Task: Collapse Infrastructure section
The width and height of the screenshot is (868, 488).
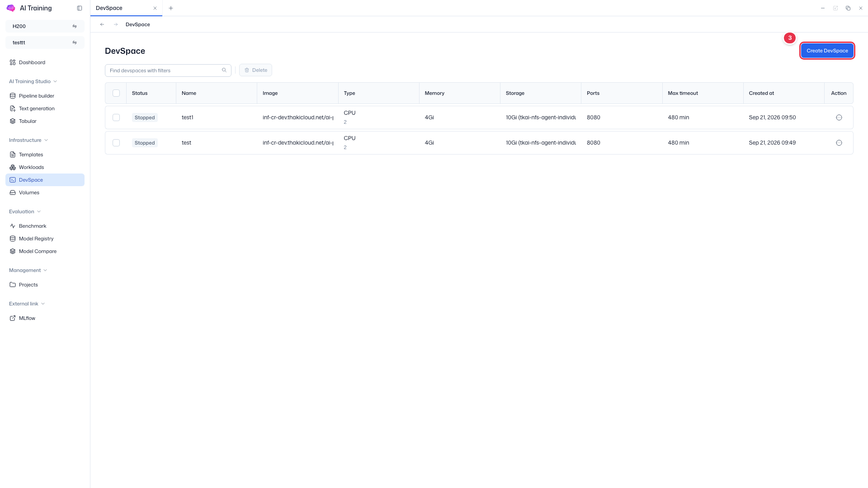Action: click(28, 140)
